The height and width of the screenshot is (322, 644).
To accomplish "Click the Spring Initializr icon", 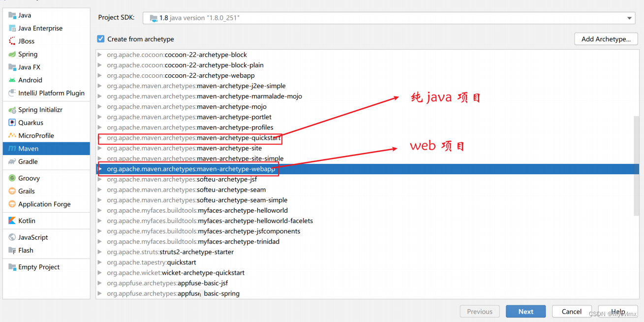I will pos(12,110).
